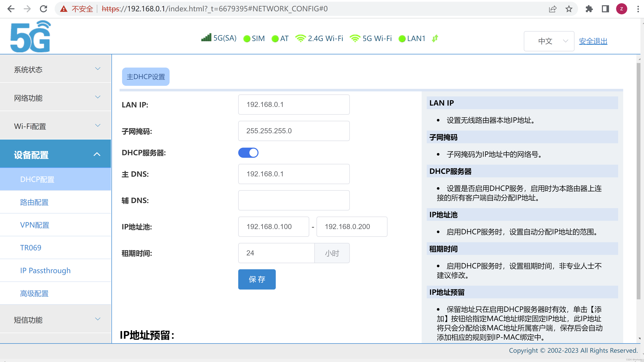Screen dimensions: 644x362
Task: Switch to the 主DHCP设置 tab
Action: (146, 77)
